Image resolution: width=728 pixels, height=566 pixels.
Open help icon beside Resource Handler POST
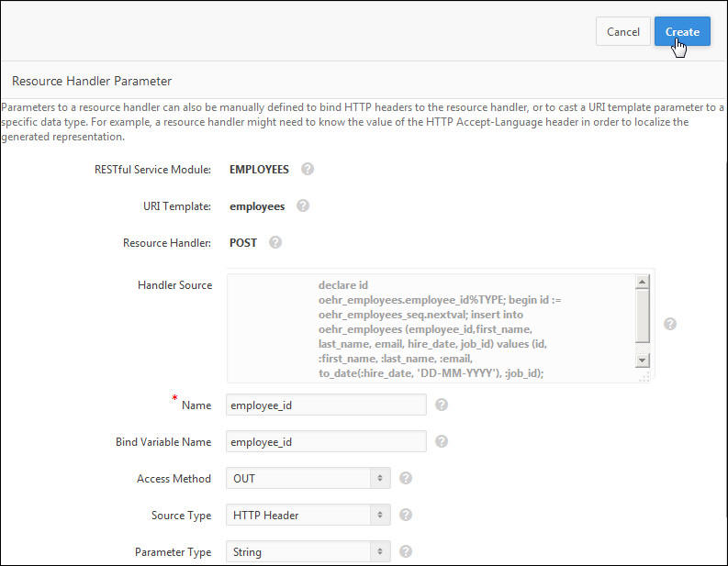(x=275, y=242)
